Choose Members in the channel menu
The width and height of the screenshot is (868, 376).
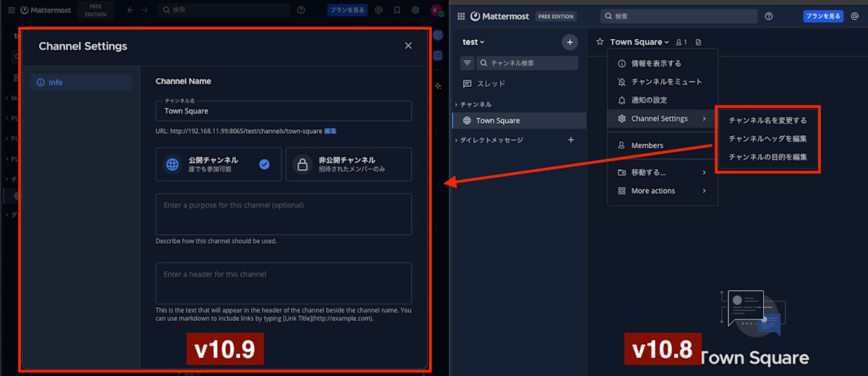coord(663,145)
